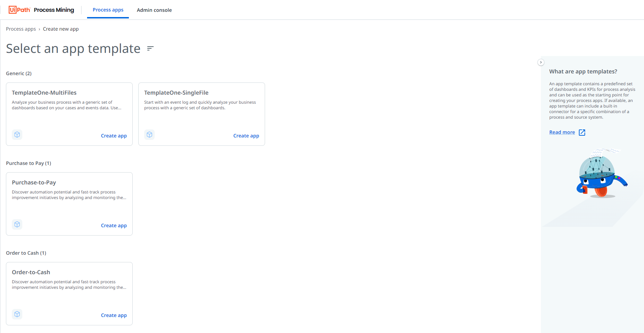This screenshot has height=333, width=644.
Task: Create app from TemplateOne-MultiFiles template
Action: (114, 136)
